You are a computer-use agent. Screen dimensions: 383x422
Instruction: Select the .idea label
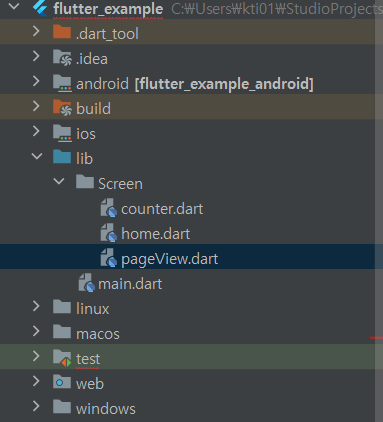pos(92,59)
